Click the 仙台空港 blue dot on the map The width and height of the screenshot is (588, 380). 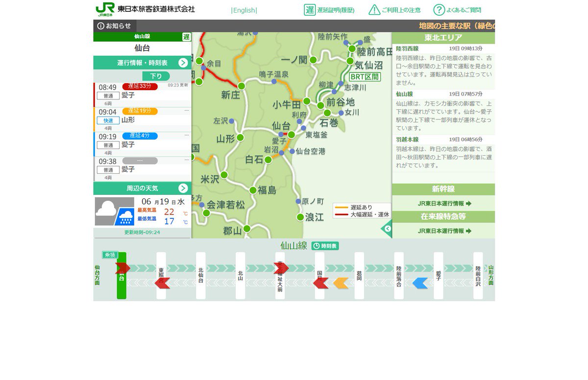pyautogui.click(x=292, y=151)
